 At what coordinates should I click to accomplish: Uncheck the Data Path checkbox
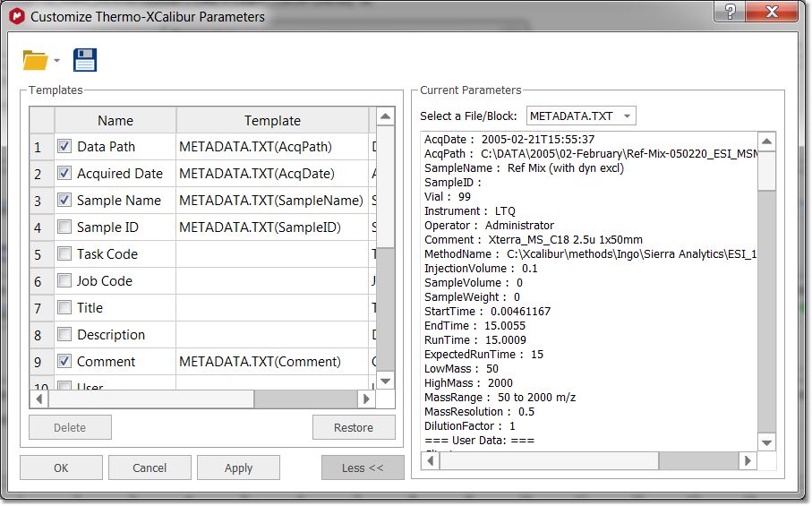pos(64,147)
